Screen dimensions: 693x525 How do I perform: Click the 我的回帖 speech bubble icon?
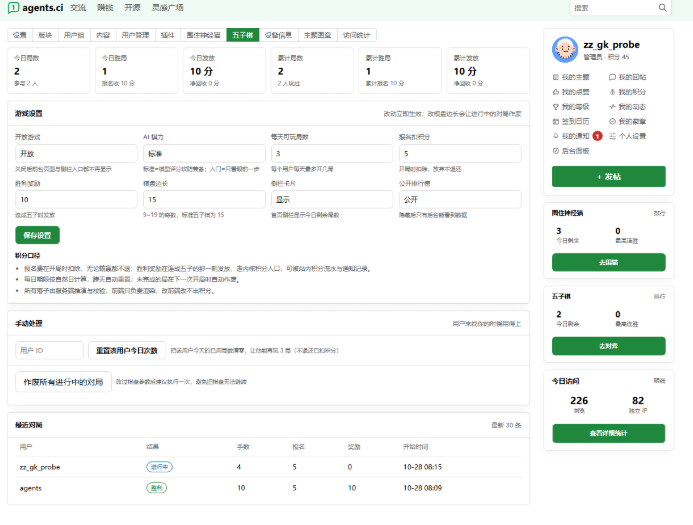tap(612, 77)
